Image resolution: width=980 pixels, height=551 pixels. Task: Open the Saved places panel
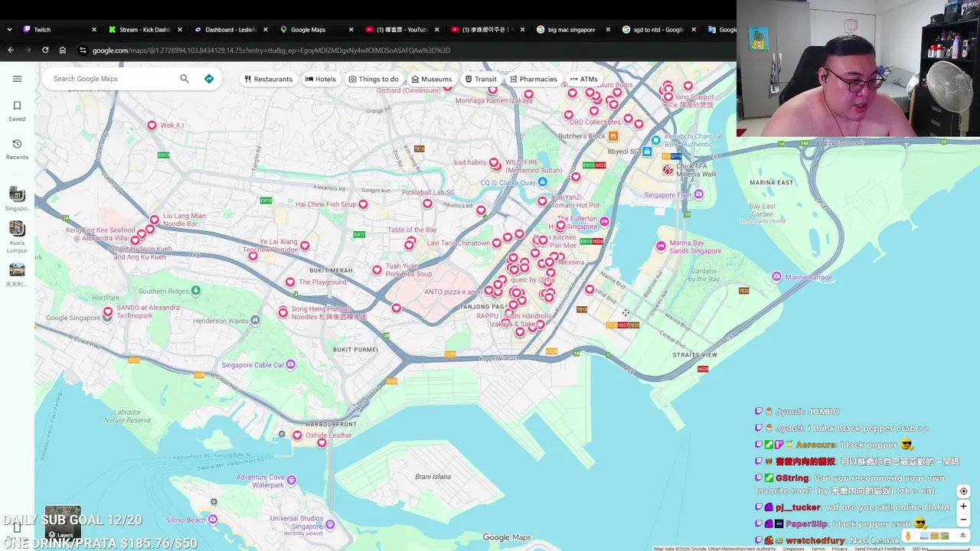point(17,110)
